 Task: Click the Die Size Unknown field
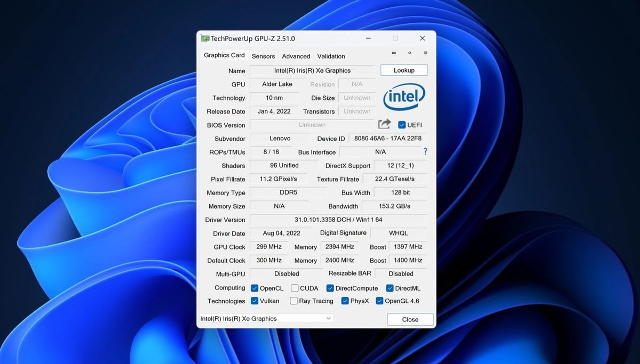[357, 98]
